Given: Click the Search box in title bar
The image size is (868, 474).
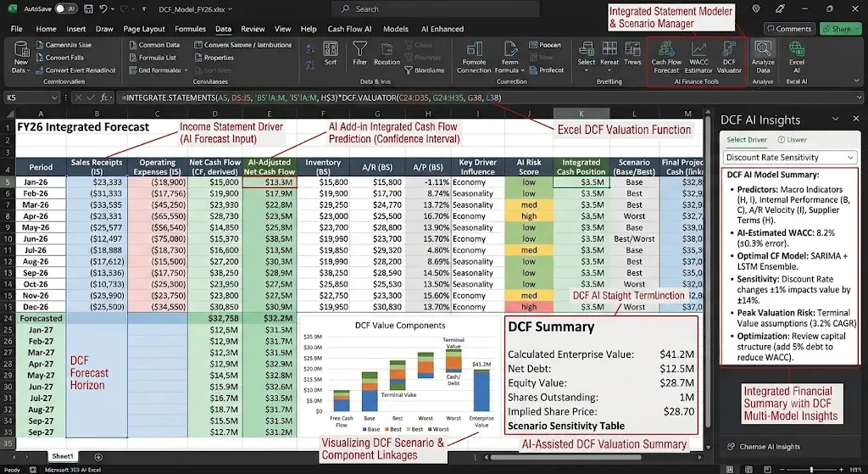Looking at the screenshot, I should (x=435, y=8).
